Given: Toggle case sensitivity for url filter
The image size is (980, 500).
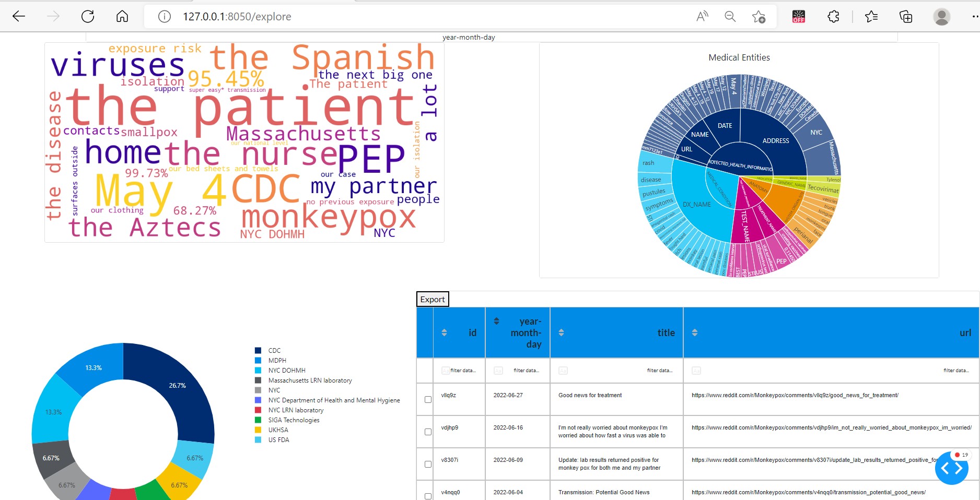Looking at the screenshot, I should point(696,371).
